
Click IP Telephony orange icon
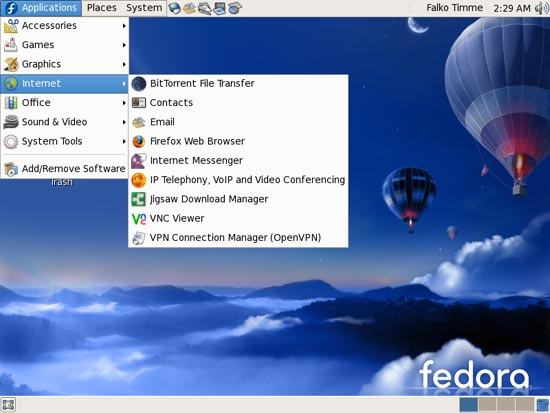click(x=139, y=180)
